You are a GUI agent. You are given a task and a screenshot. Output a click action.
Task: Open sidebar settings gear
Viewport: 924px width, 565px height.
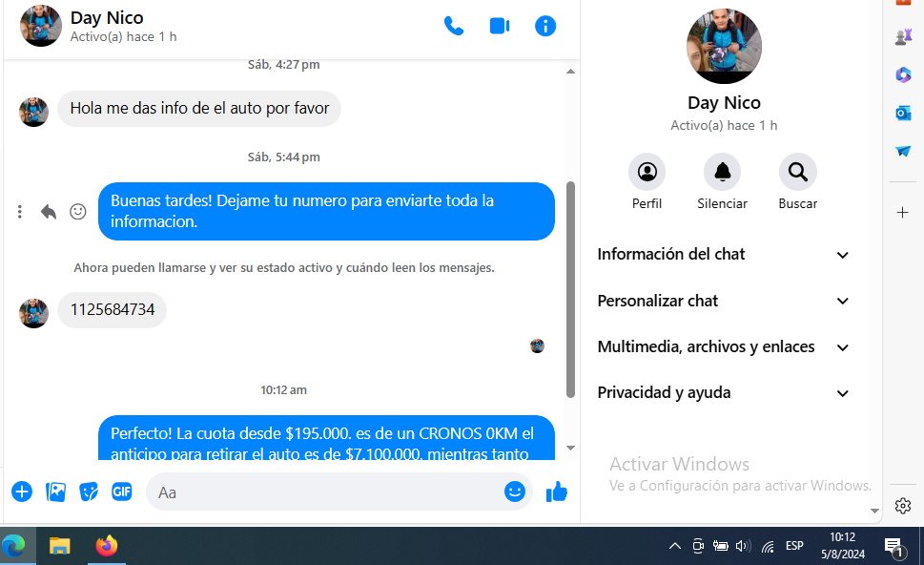pyautogui.click(x=903, y=506)
